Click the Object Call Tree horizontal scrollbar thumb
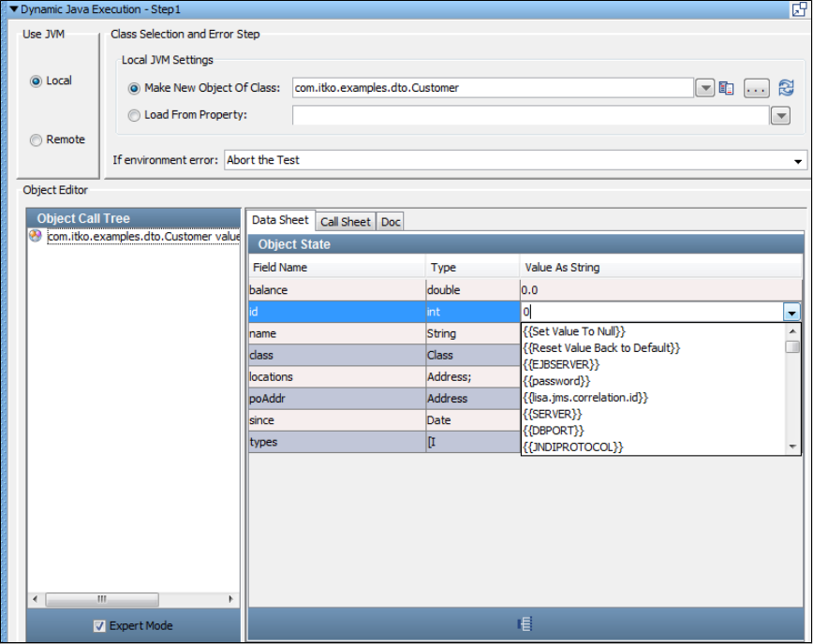 pos(102,599)
